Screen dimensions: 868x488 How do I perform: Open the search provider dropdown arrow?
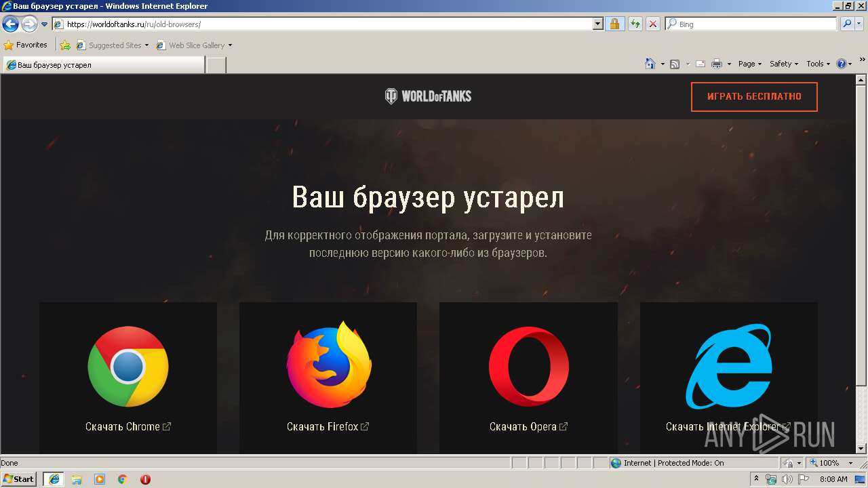861,24
